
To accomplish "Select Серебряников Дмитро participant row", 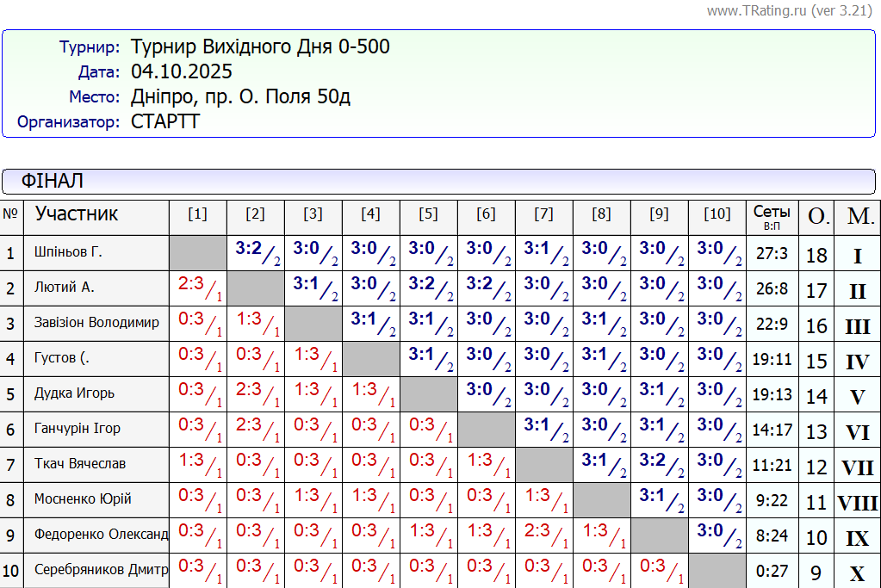I will coord(100,570).
